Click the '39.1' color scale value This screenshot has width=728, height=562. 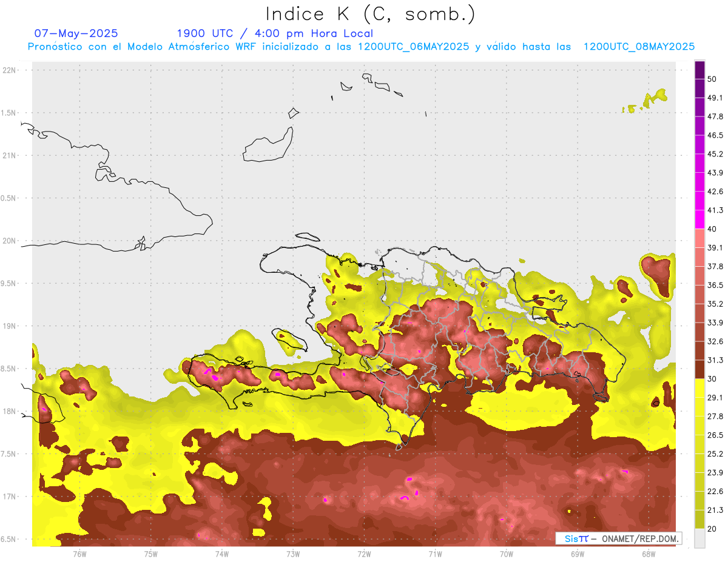tap(715, 247)
